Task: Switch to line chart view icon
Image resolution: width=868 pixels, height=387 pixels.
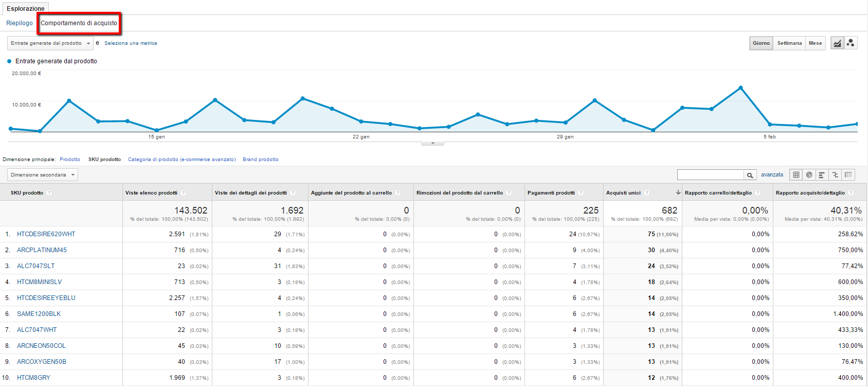Action: [x=838, y=43]
